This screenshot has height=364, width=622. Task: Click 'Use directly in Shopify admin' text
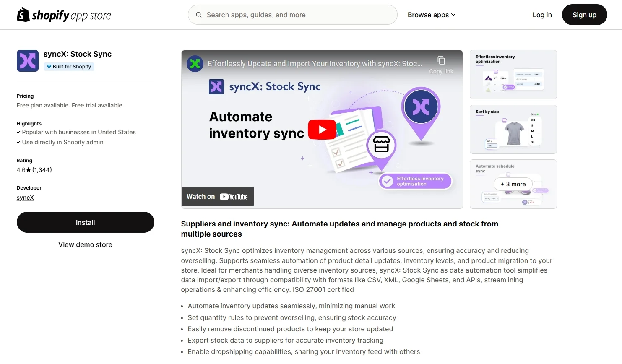(x=62, y=142)
